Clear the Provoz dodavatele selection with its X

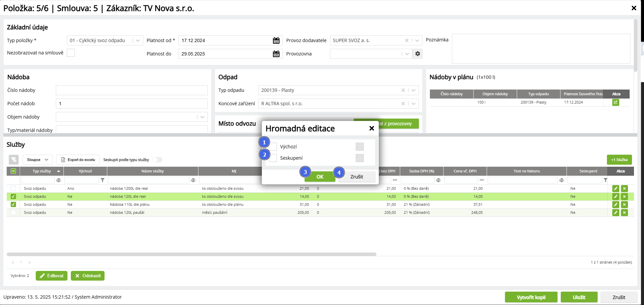click(x=407, y=40)
